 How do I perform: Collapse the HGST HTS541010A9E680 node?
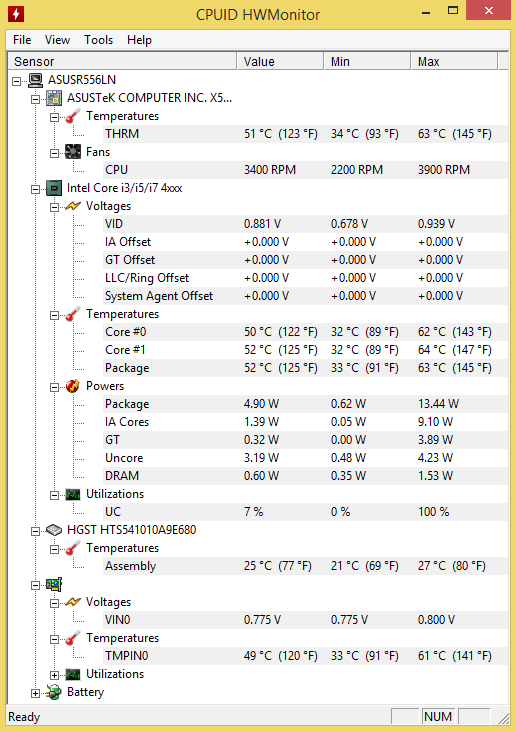pos(35,531)
